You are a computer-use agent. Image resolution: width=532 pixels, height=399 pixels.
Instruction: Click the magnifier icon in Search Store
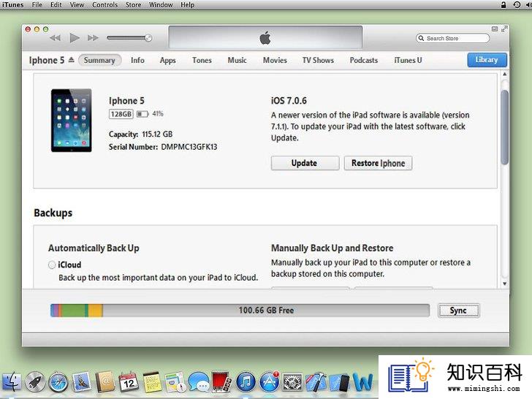tap(421, 38)
